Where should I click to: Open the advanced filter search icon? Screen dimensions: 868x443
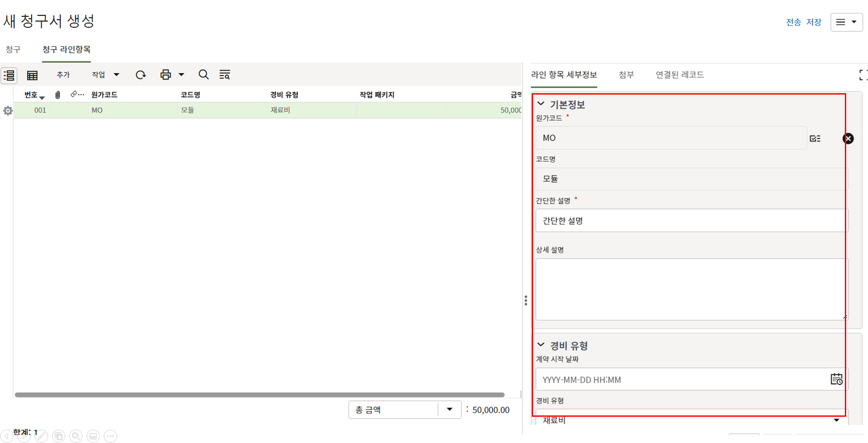[224, 75]
